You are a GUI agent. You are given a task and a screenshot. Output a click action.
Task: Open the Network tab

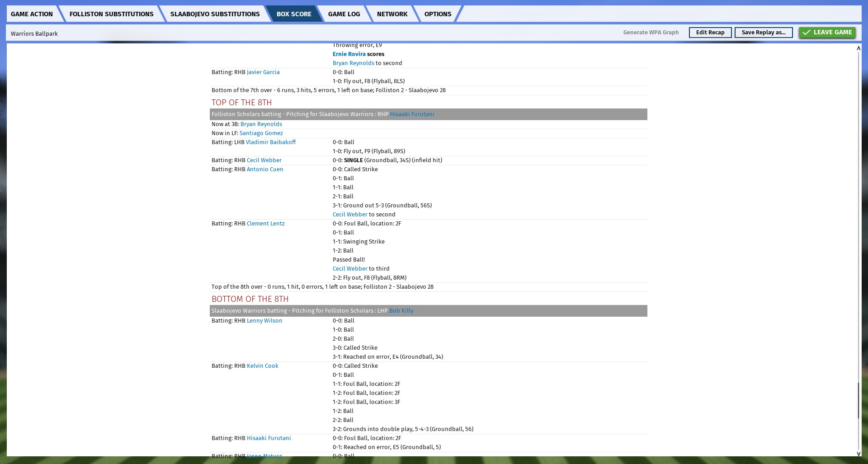click(x=392, y=14)
